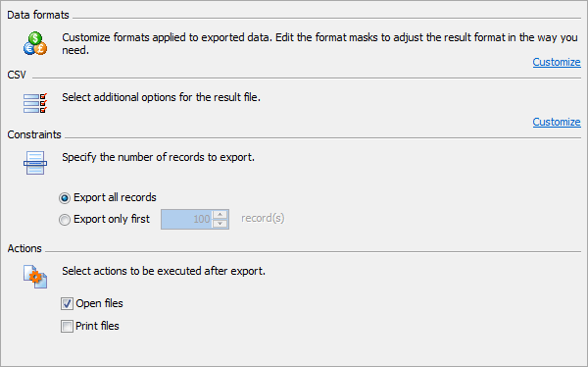Click the Open files label text
The height and width of the screenshot is (367, 588).
click(99, 303)
